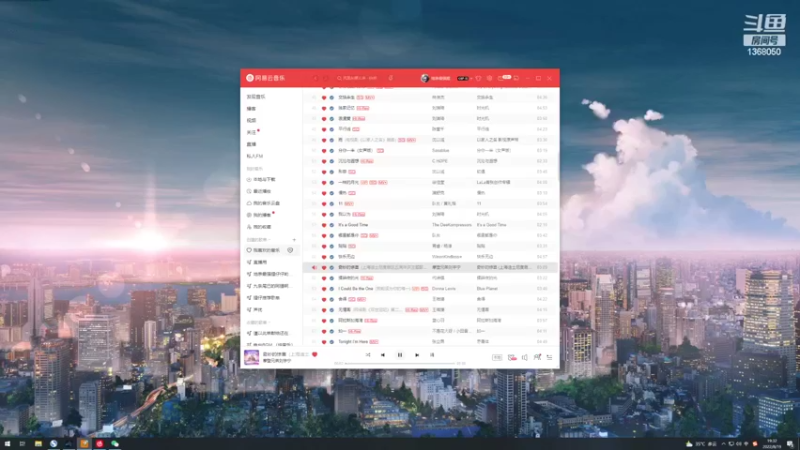This screenshot has height=450, width=800.
Task: Open the black VIP badge in header
Action: [462, 78]
